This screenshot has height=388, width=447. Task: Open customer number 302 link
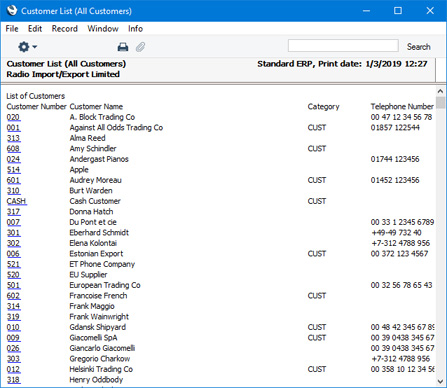(x=13, y=243)
